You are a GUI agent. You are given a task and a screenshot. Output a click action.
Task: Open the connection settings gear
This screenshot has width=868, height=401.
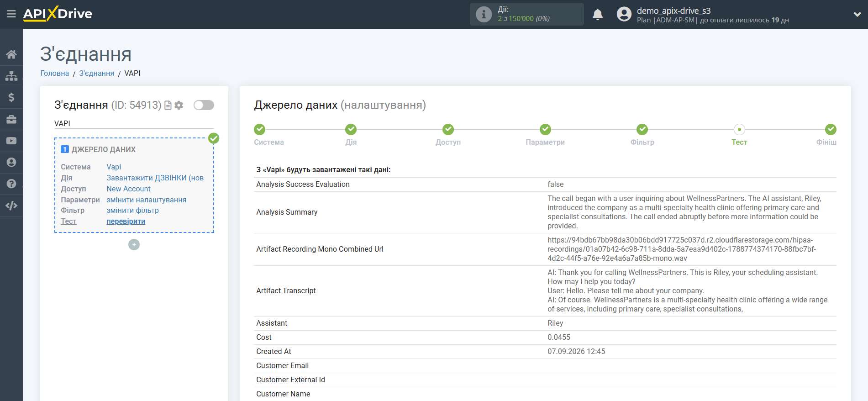tap(179, 106)
